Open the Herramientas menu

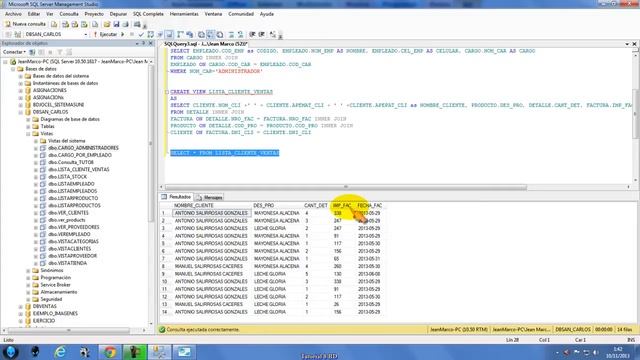point(184,14)
